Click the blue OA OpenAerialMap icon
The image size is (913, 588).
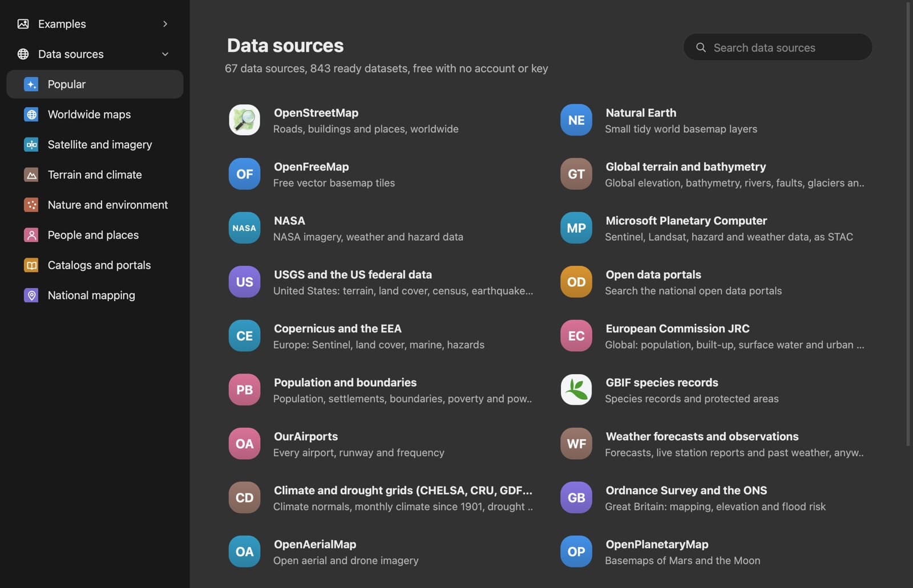244,551
